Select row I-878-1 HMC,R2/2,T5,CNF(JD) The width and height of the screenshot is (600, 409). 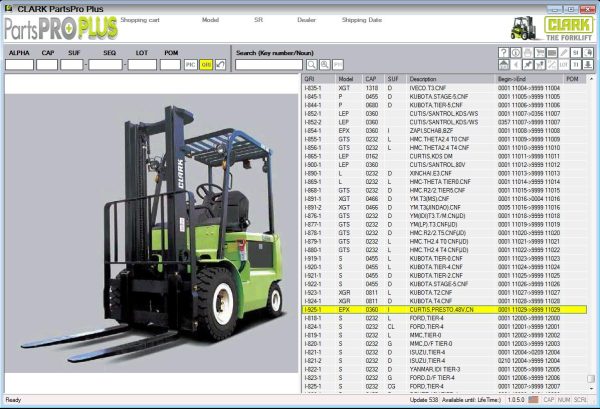point(444,233)
